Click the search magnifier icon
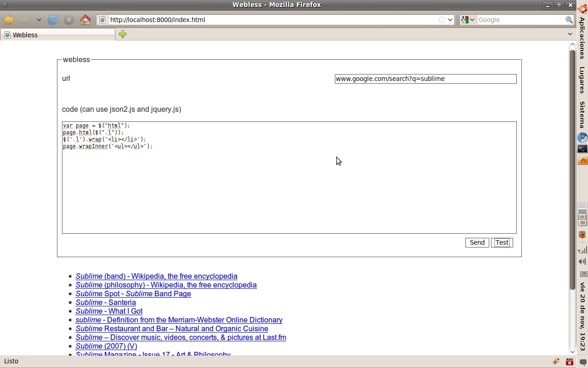This screenshot has height=368, width=588. (x=569, y=20)
